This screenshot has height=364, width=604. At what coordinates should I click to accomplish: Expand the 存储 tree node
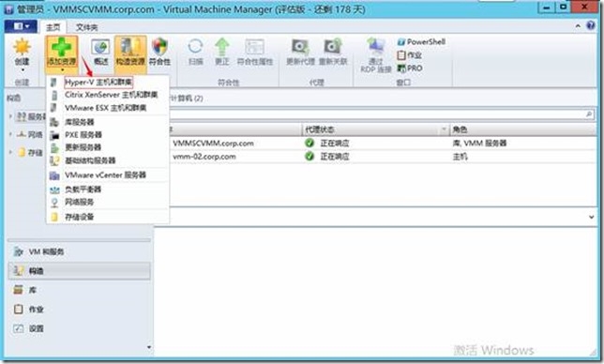coord(10,152)
